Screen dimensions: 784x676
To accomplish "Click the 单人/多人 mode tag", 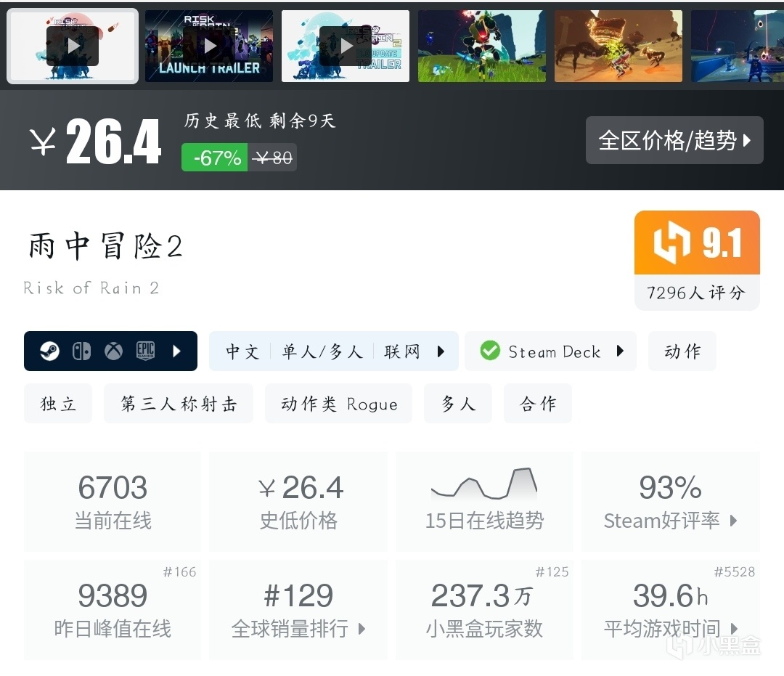I will (322, 351).
